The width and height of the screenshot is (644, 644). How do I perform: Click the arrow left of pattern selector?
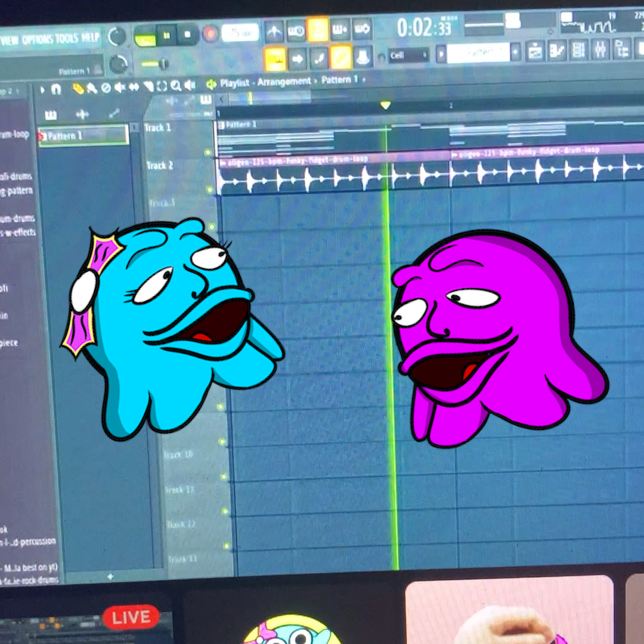[441, 54]
